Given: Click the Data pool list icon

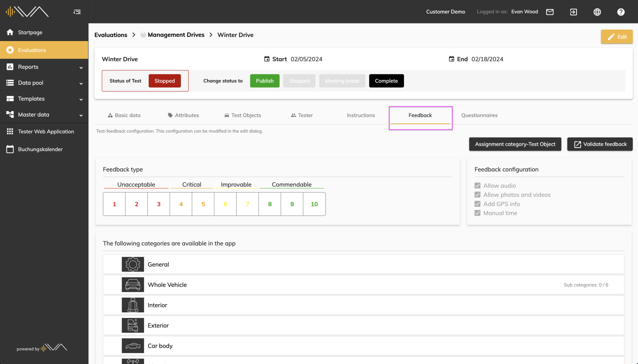Looking at the screenshot, I should (x=10, y=83).
